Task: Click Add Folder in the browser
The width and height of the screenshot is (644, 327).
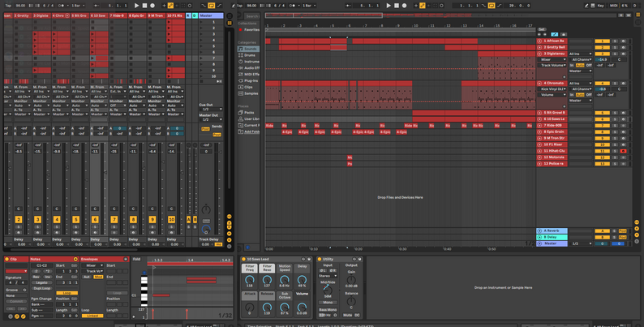Action: [x=248, y=131]
